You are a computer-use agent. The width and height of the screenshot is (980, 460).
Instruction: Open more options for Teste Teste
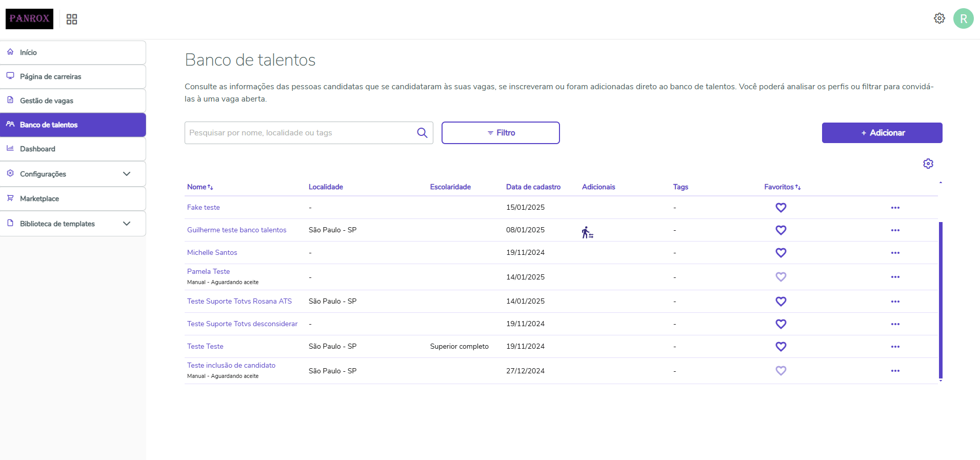pos(895,347)
